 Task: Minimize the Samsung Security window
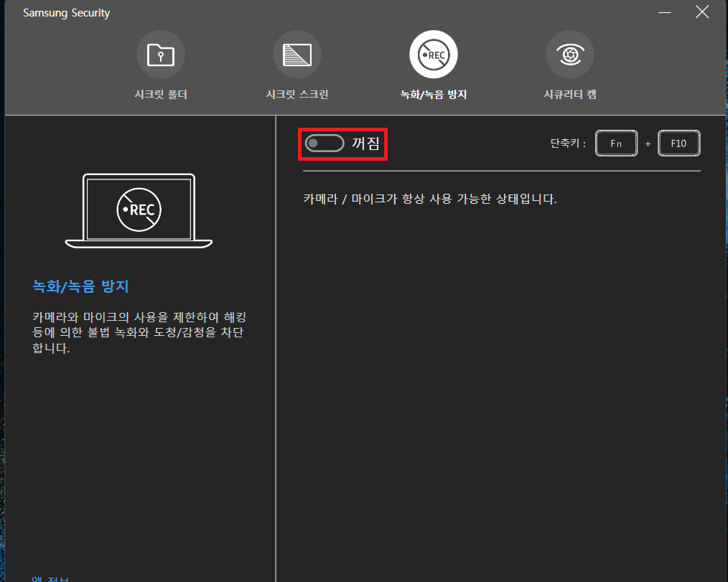click(664, 12)
